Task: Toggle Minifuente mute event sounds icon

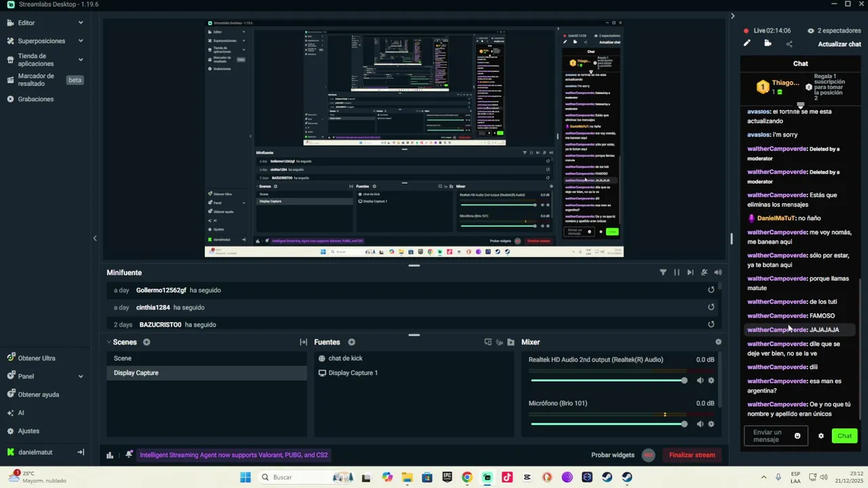Action: (705, 272)
